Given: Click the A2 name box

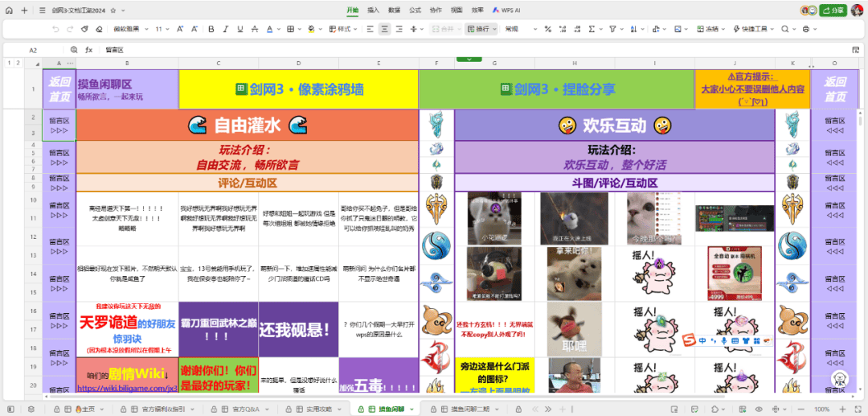Looking at the screenshot, I should pyautogui.click(x=33, y=50).
